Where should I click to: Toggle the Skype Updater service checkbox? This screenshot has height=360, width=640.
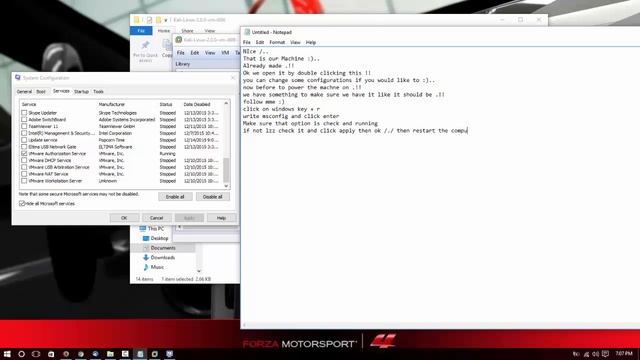point(24,113)
